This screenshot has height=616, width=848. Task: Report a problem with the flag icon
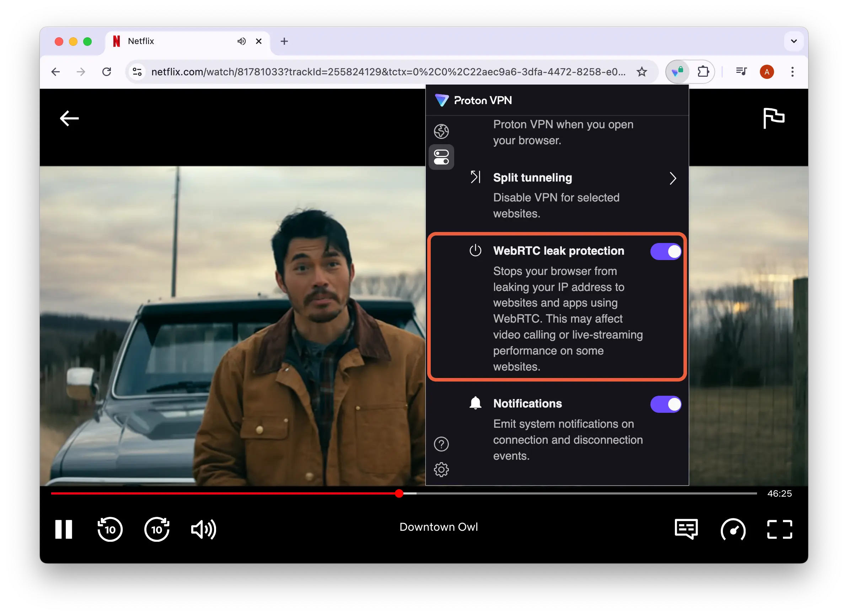tap(774, 118)
